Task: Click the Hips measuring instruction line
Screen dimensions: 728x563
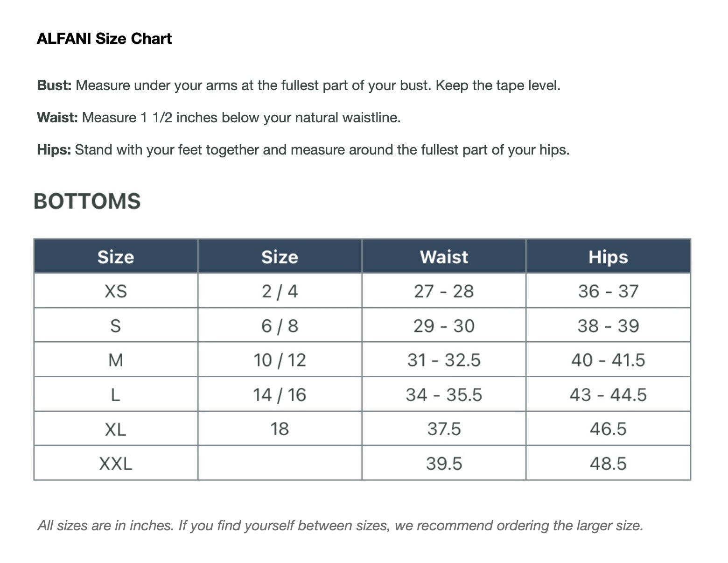Action: [x=303, y=150]
